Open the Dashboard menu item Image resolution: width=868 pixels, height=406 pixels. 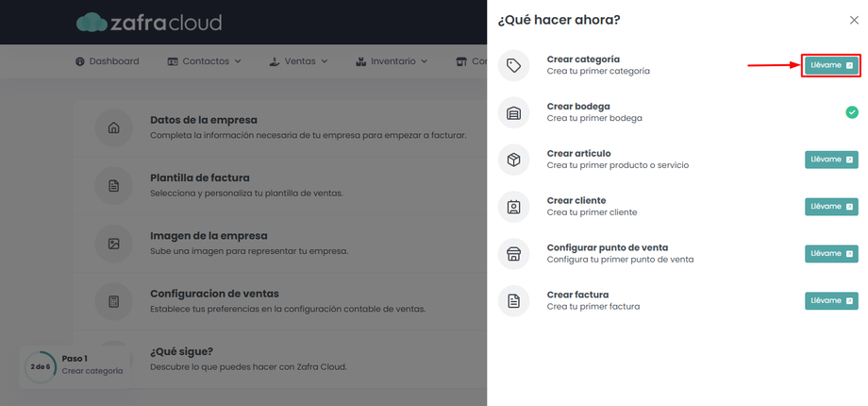(x=108, y=61)
